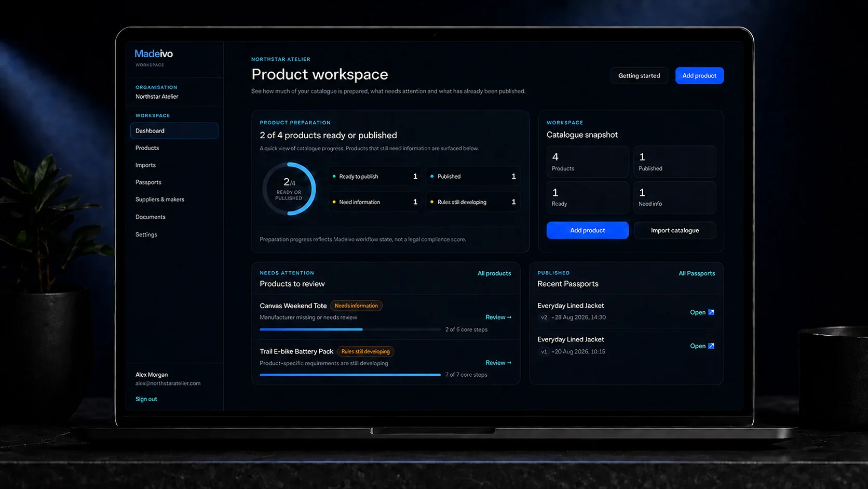
Task: Select the Ready to publish stat
Action: [375, 177]
